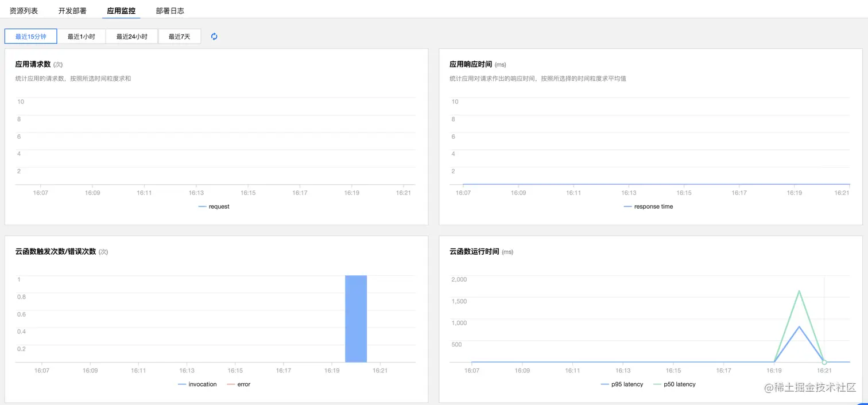Toggle the p50 latency legend entry
The width and height of the screenshot is (868, 405).
pyautogui.click(x=675, y=384)
